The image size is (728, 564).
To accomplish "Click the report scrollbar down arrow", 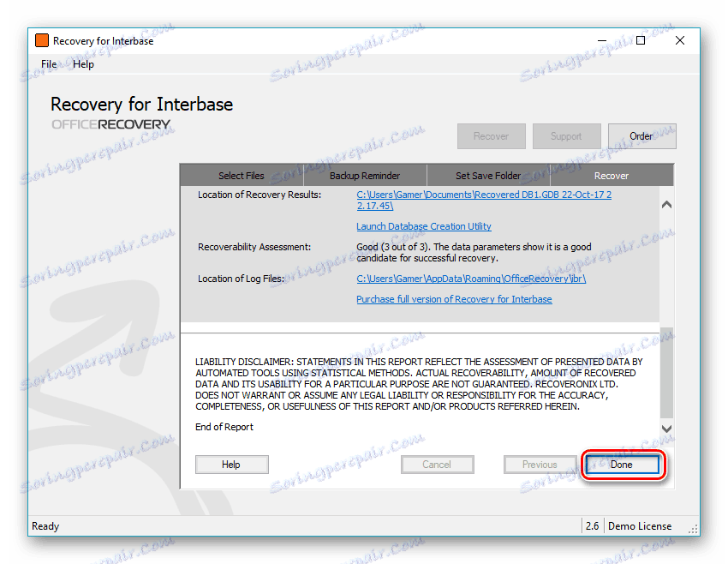I will click(x=666, y=429).
